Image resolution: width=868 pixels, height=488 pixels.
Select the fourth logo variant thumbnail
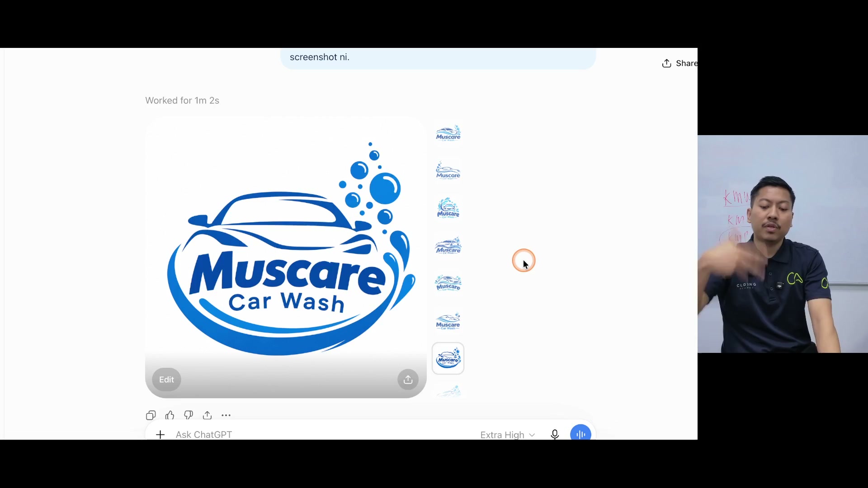coord(448,246)
